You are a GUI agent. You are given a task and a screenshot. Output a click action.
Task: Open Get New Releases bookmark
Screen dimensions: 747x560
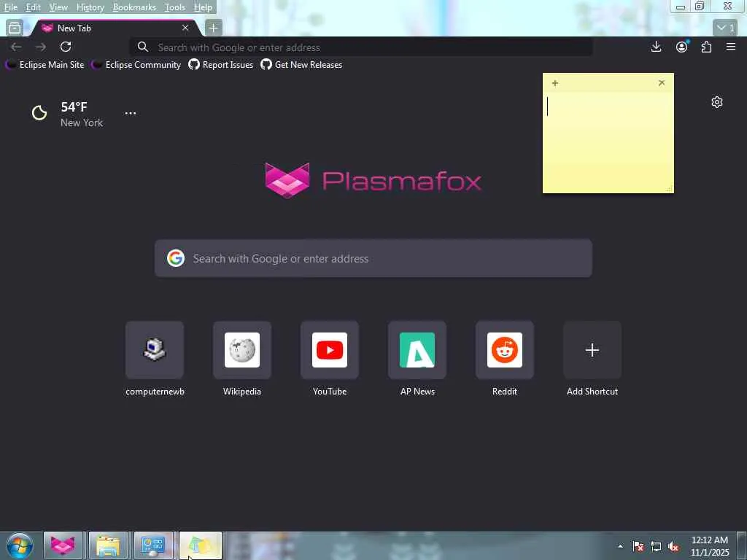click(301, 65)
